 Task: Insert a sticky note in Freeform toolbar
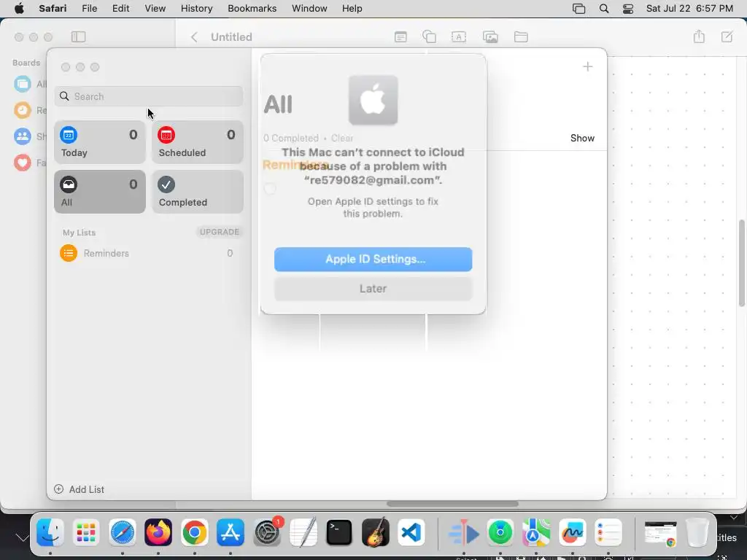point(400,36)
